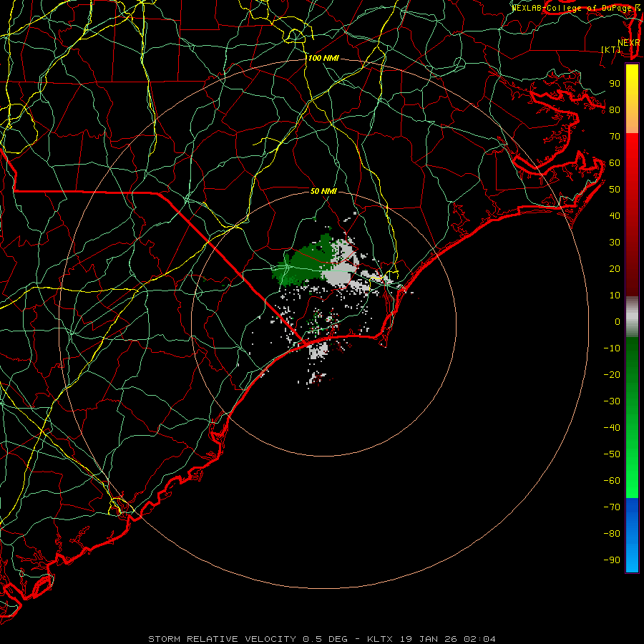
Task: Click the -20 value on velocity scale
Action: (x=612, y=375)
